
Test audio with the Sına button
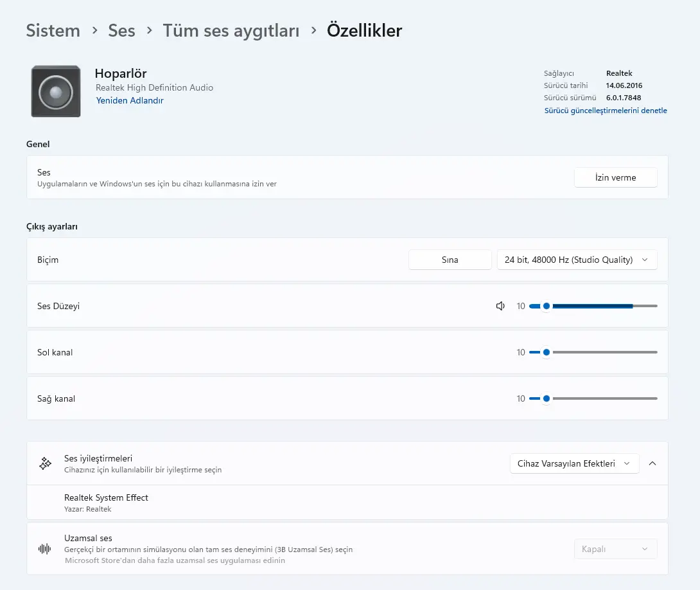(x=450, y=260)
